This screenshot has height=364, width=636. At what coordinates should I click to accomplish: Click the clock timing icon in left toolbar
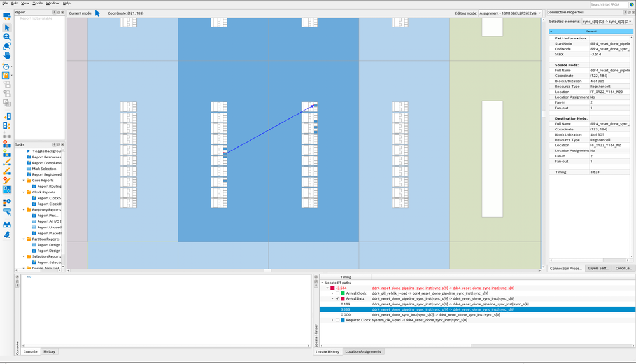[x=6, y=66]
